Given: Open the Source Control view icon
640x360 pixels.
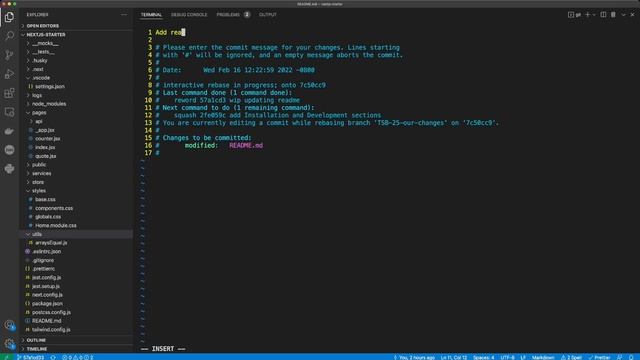Looking at the screenshot, I should pyautogui.click(x=9, y=55).
